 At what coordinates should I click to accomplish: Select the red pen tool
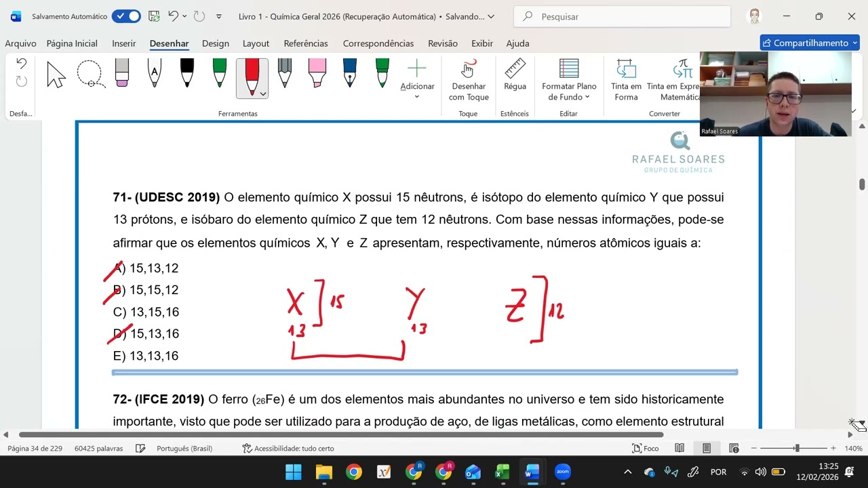pyautogui.click(x=252, y=76)
